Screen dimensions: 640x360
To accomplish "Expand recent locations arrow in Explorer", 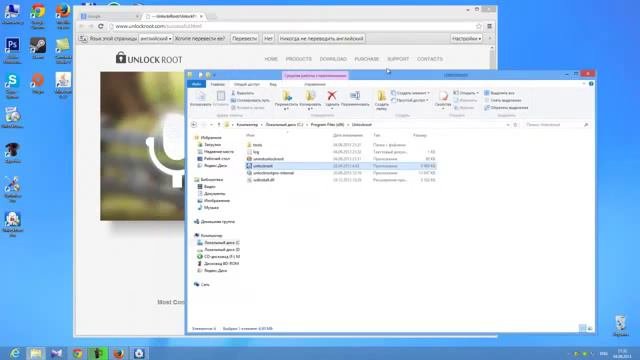I will coord(211,124).
